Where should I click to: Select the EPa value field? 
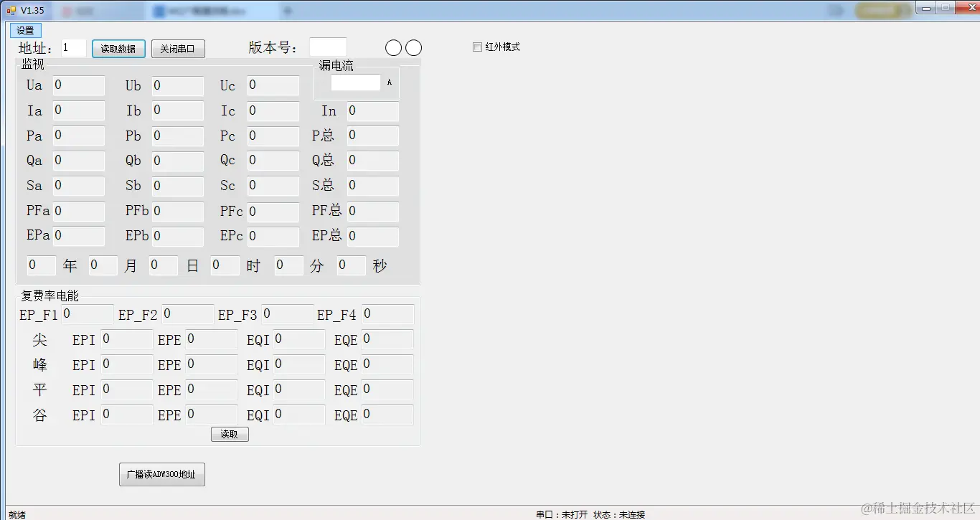click(x=79, y=237)
